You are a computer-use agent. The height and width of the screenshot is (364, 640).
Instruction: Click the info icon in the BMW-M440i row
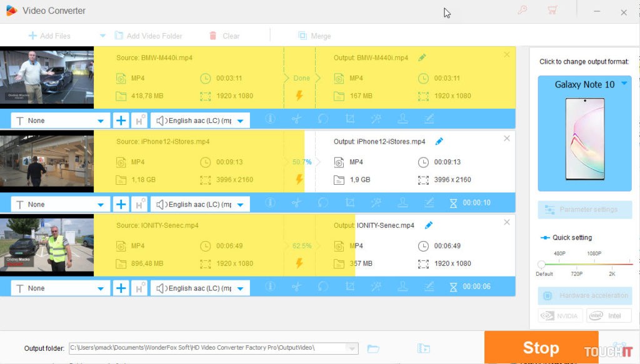(271, 119)
